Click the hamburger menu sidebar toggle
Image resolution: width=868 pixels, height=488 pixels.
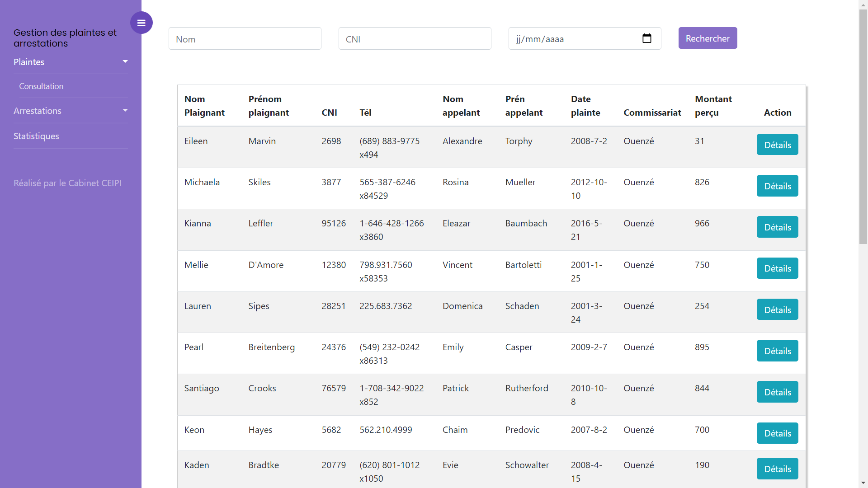(141, 23)
